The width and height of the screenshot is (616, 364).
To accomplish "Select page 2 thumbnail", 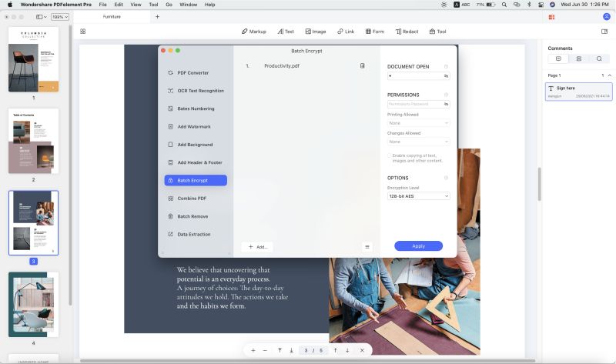I will pos(33,141).
